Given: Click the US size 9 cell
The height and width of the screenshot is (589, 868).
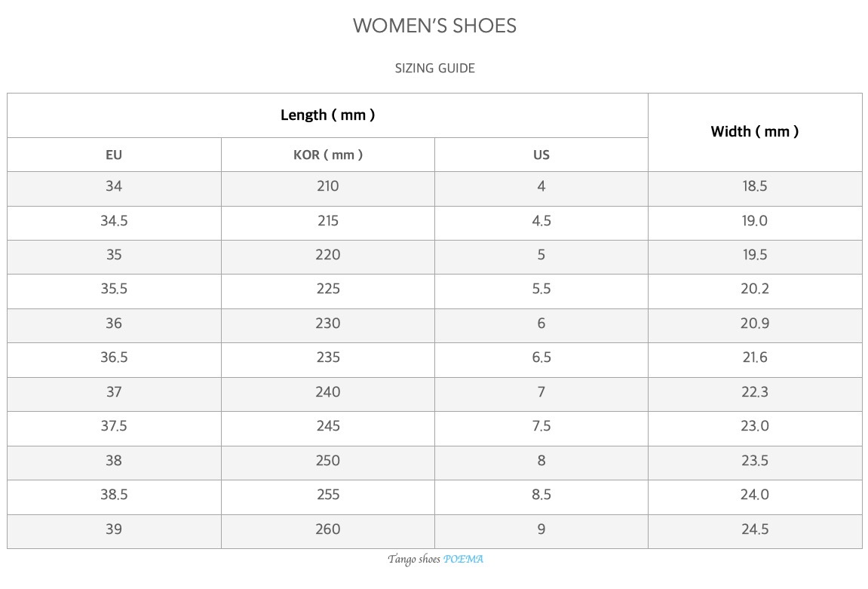Looking at the screenshot, I should tap(541, 529).
